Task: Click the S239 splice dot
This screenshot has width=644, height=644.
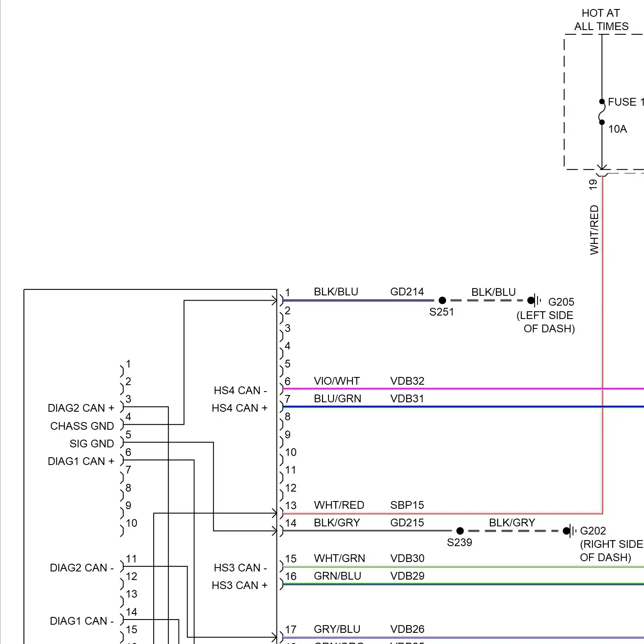Action: click(460, 531)
